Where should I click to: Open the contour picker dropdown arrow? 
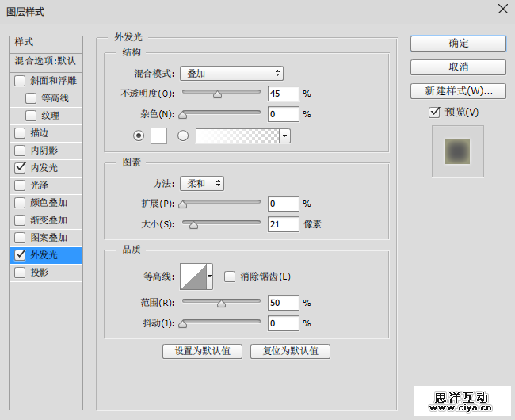coord(210,277)
